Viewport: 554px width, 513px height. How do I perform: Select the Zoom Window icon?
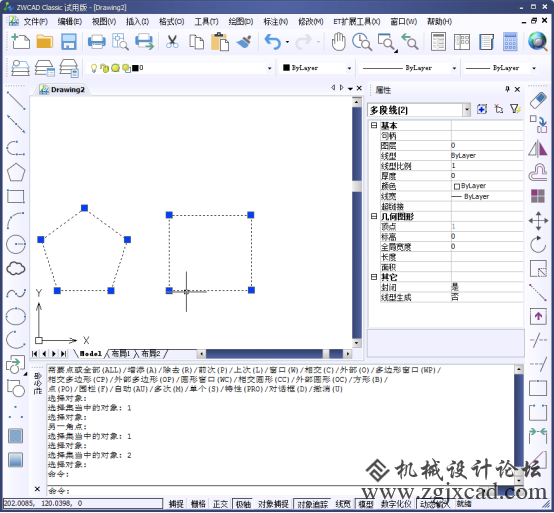(x=387, y=42)
